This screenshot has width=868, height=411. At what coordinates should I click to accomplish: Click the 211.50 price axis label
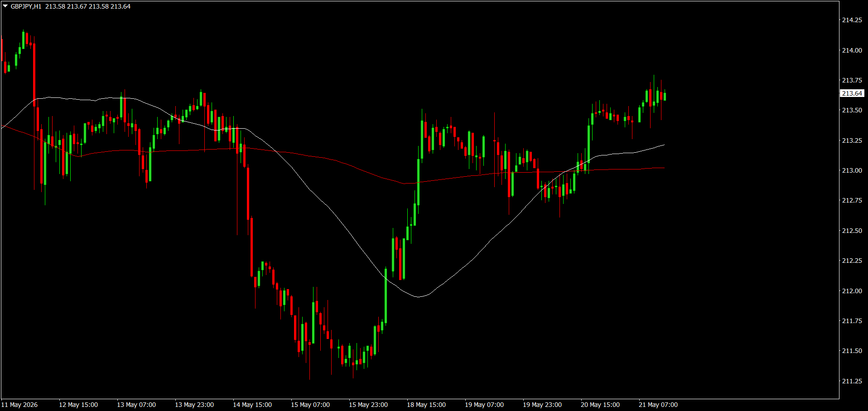[852, 351]
